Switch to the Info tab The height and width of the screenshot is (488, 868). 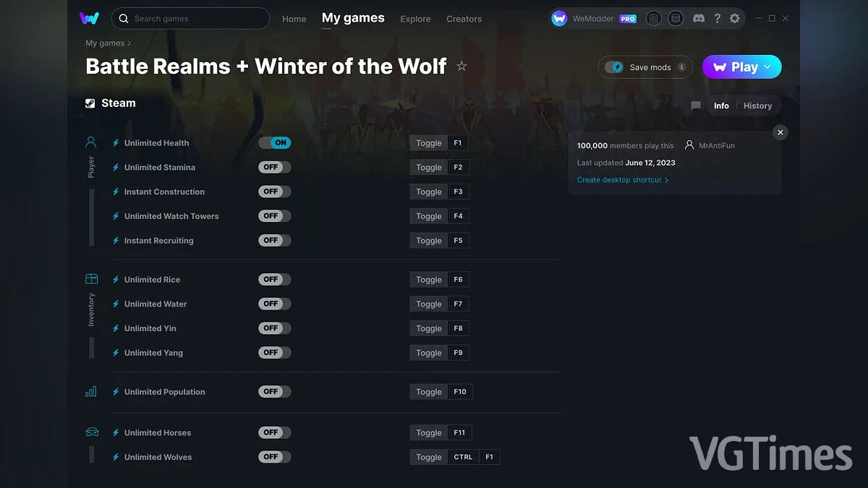(721, 106)
